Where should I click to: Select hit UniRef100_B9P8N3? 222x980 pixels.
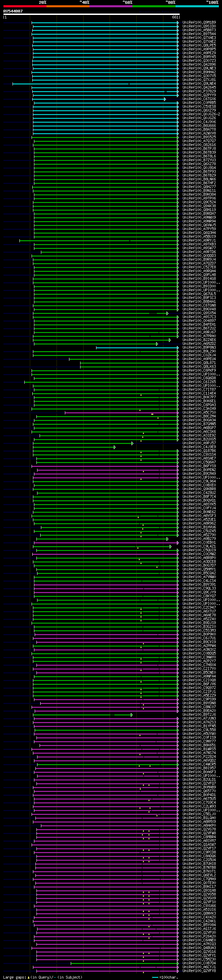click(199, 347)
